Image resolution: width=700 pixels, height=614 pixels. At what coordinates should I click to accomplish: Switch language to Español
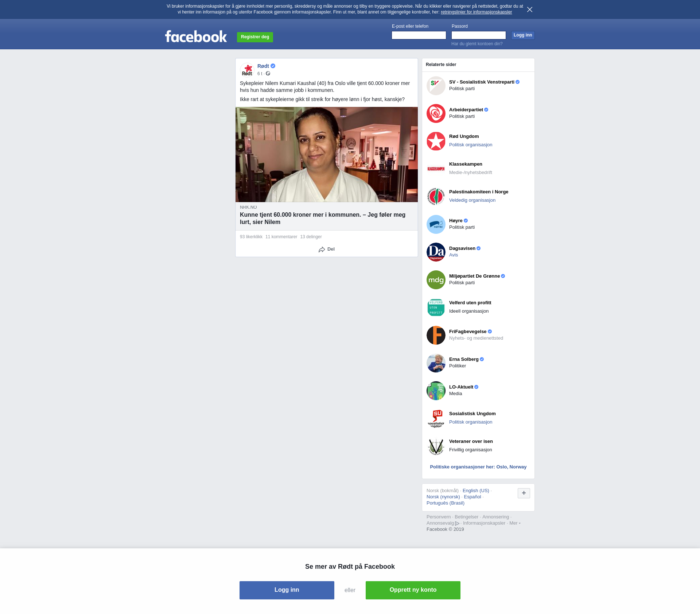(x=472, y=497)
